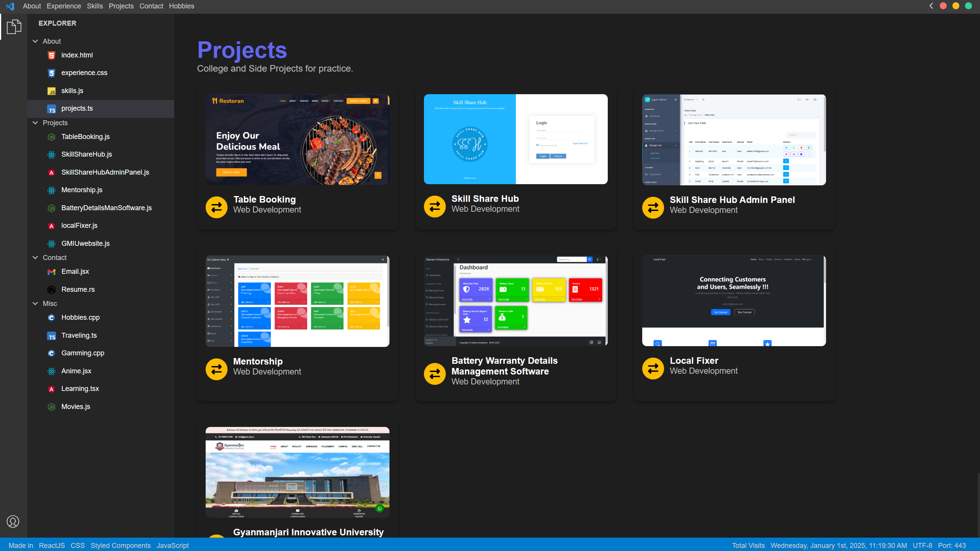Open the Explorer files icon in activity bar
Image resolution: width=980 pixels, height=551 pixels.
click(x=14, y=27)
